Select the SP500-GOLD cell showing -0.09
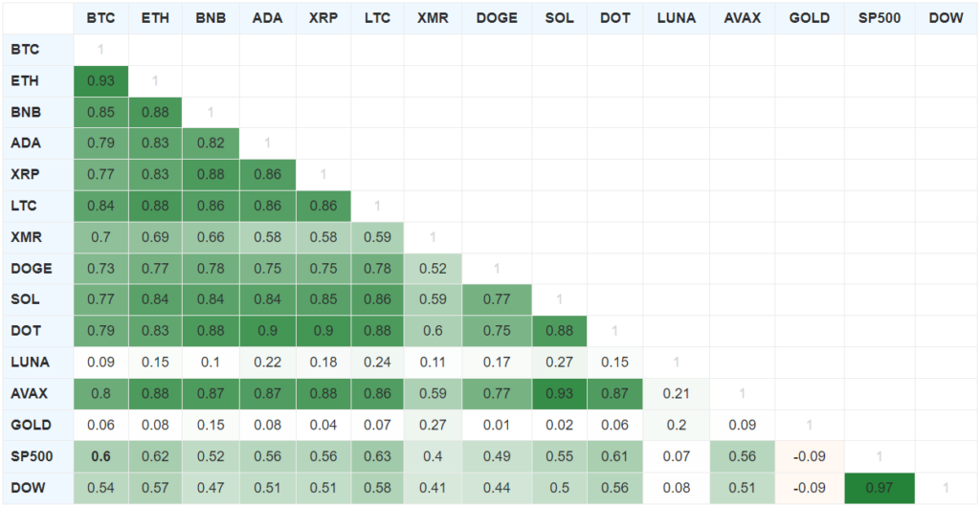This screenshot has width=980, height=506. [809, 456]
